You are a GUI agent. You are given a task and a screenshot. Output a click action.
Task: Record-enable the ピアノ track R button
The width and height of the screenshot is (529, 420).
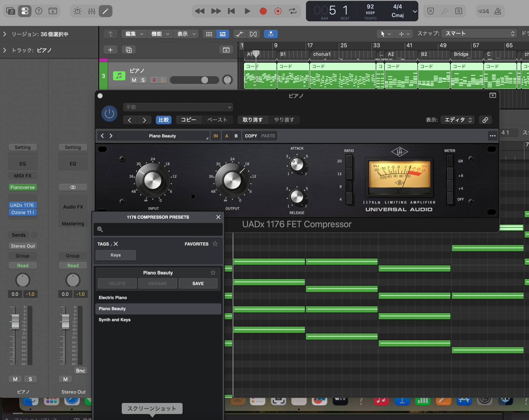(x=154, y=80)
